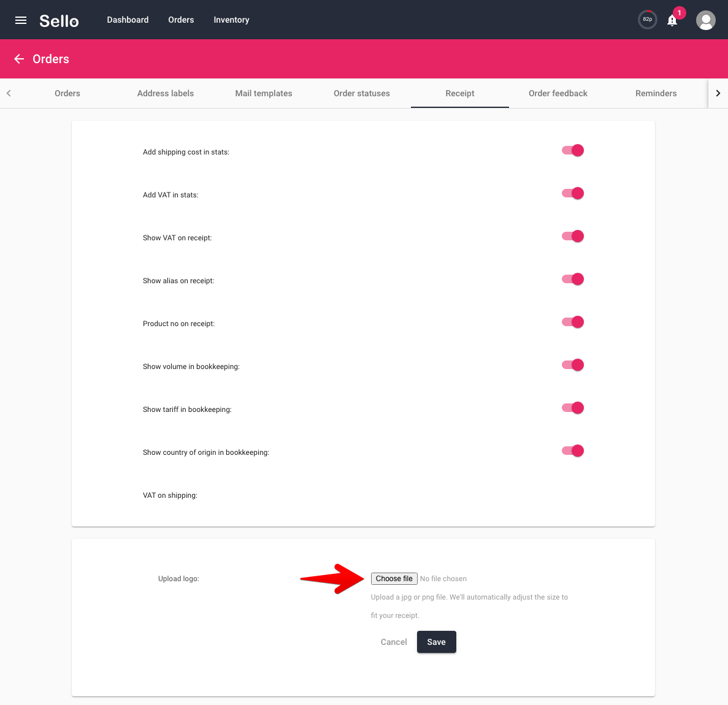Click the Sello logo
This screenshot has width=728, height=705.
(x=59, y=20)
